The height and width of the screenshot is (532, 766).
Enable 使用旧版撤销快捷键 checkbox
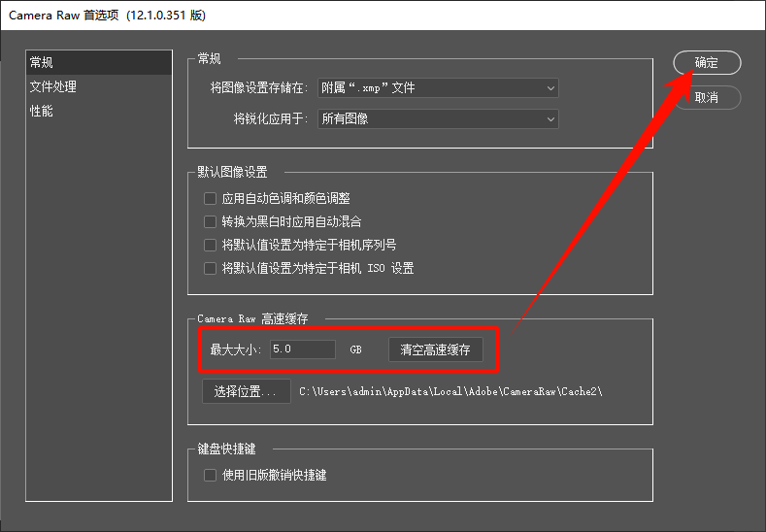210,475
